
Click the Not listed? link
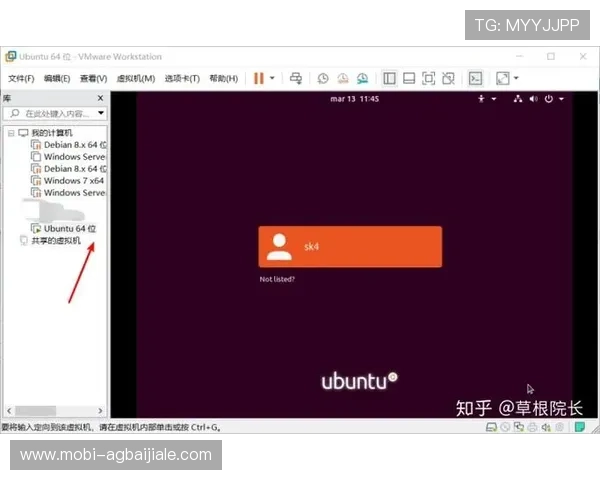pyautogui.click(x=277, y=279)
